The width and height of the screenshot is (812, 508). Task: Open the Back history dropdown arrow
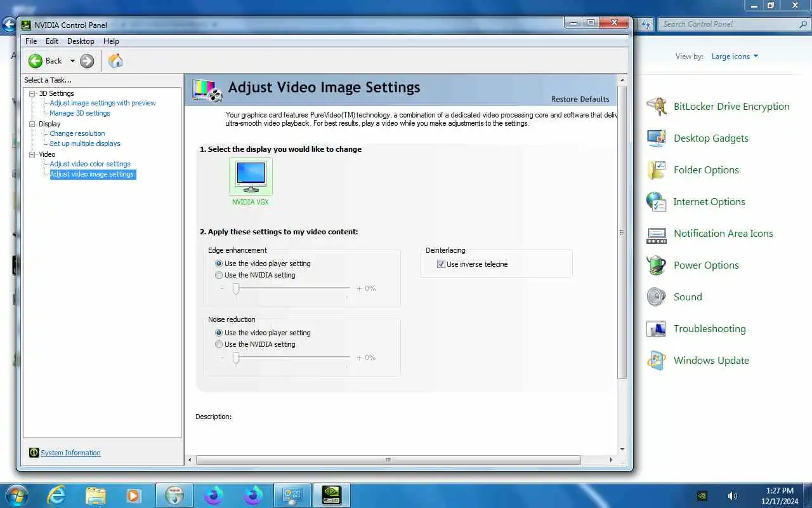click(x=72, y=61)
